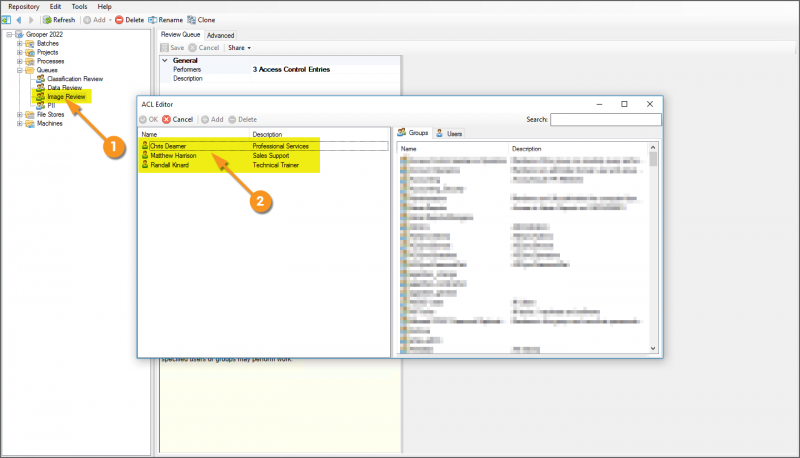Click the Technical Trainer description cell
This screenshot has width=800, height=458.
(276, 165)
